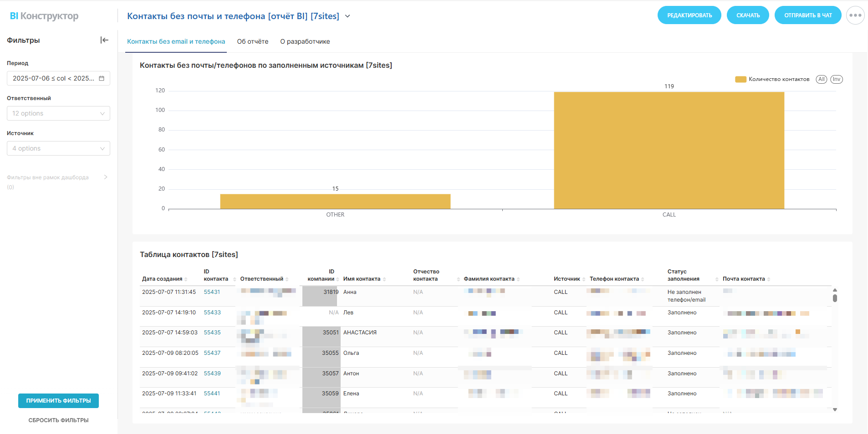Open contact ID link 55435
This screenshot has height=434, width=868.
(x=212, y=333)
